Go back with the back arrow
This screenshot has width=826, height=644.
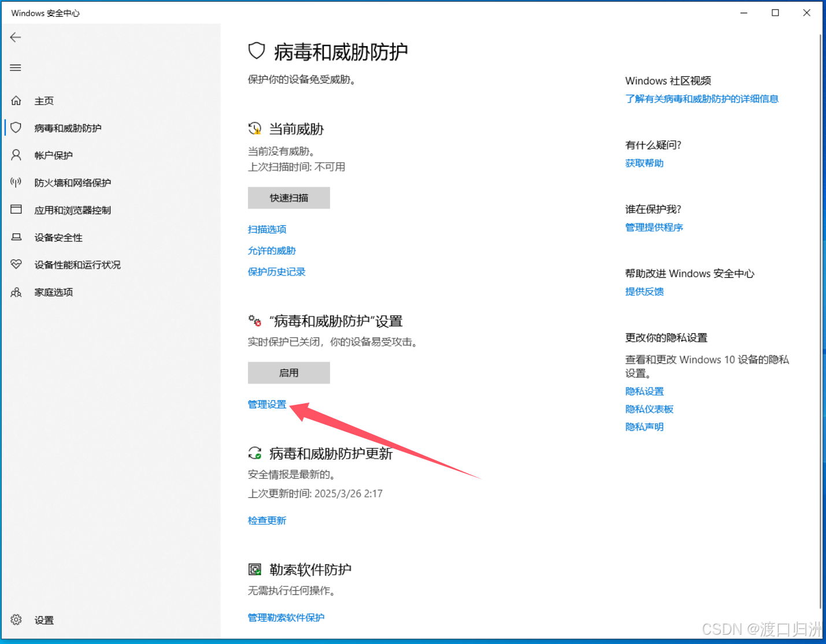(x=16, y=38)
